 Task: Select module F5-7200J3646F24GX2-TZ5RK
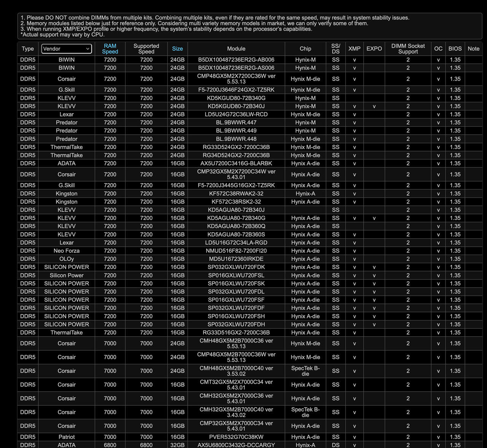pyautogui.click(x=236, y=90)
